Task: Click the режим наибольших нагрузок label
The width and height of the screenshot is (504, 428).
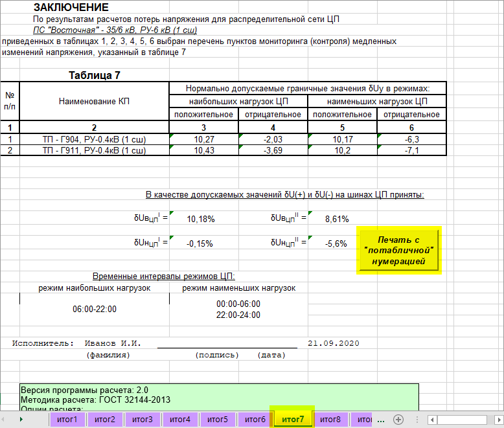Action: coord(95,288)
